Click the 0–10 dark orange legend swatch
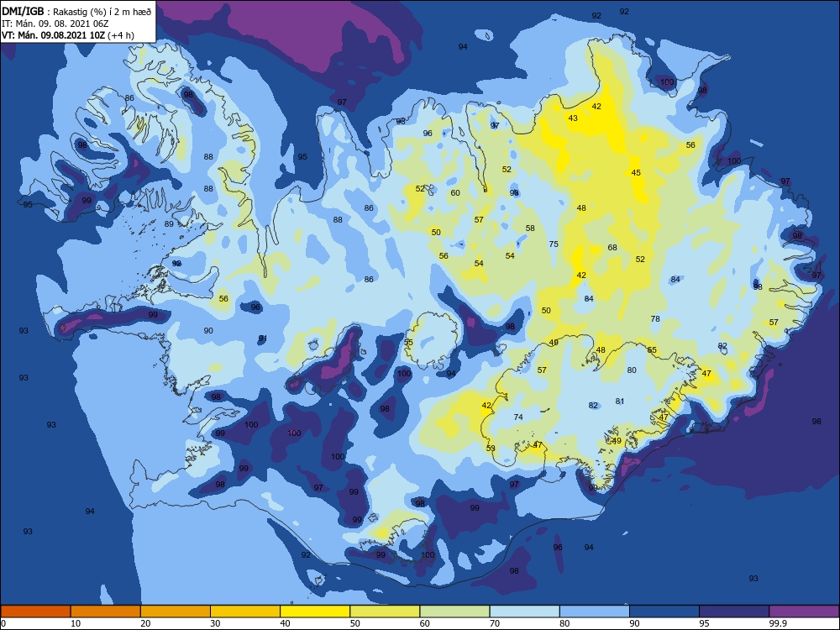Viewport: 840px width, 630px height. [x=35, y=612]
